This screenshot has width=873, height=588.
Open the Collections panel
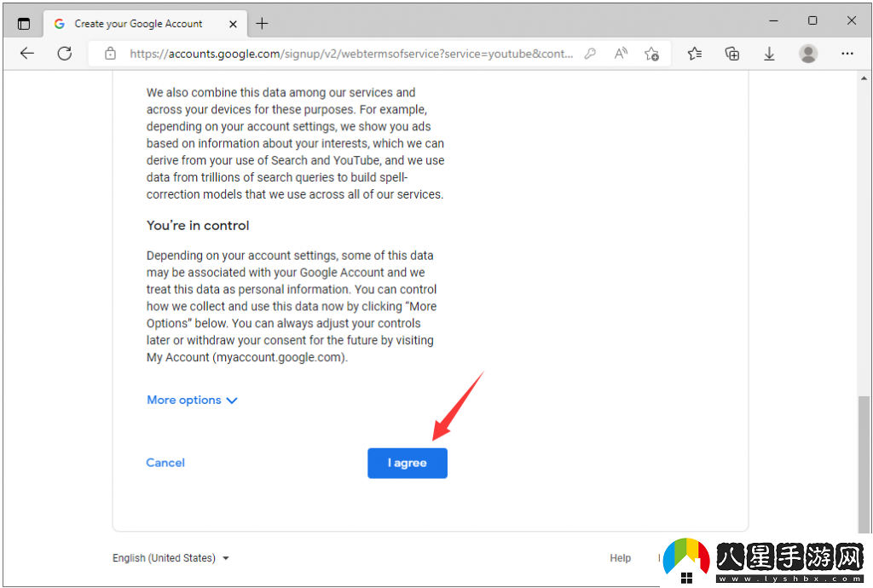click(731, 53)
